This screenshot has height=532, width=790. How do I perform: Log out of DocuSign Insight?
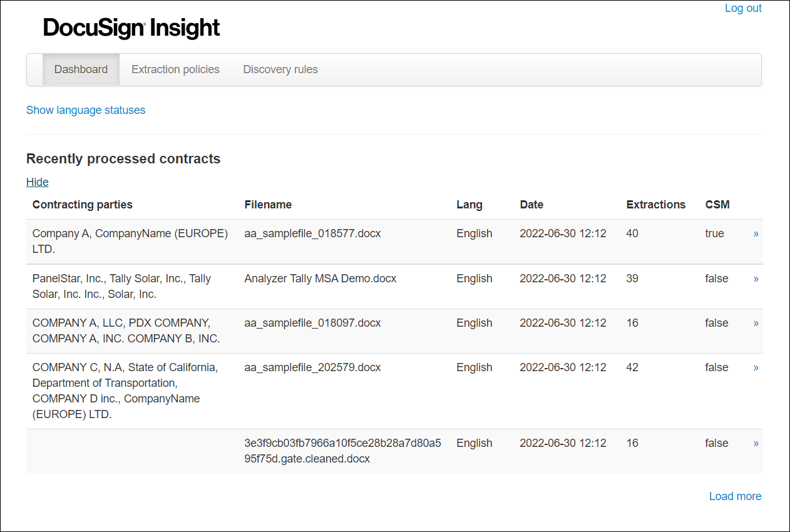point(743,8)
